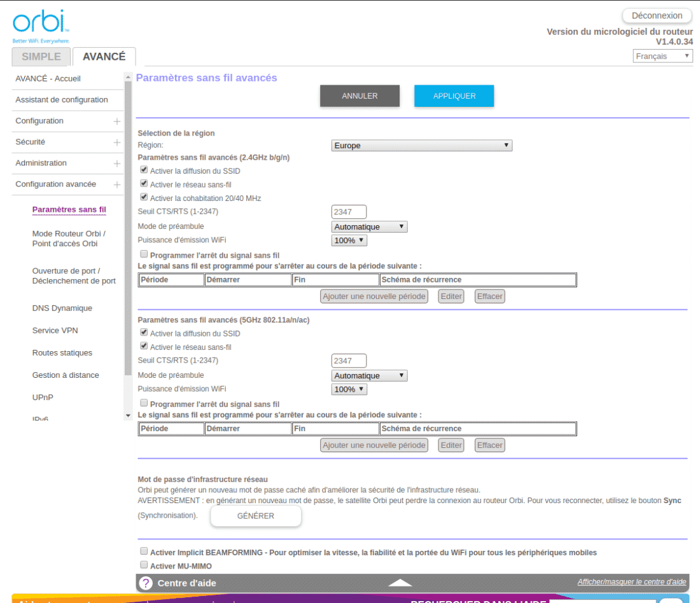Viewport: 700px width, 603px height.
Task: Click the help center question mark icon
Action: pos(146,583)
